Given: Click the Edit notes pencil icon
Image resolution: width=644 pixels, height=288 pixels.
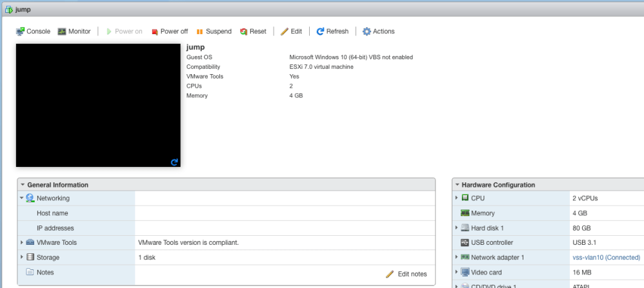Looking at the screenshot, I should click(x=390, y=274).
